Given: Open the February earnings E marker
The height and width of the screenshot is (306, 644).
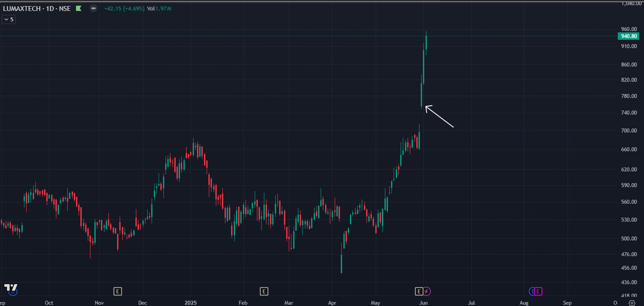Looking at the screenshot, I should coord(264,291).
